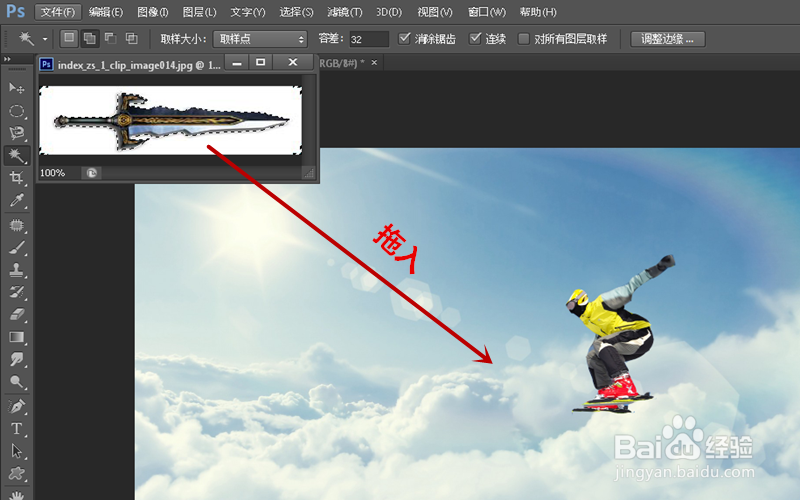The image size is (800, 500).
Task: Choose New Selection mode
Action: pyautogui.click(x=69, y=38)
